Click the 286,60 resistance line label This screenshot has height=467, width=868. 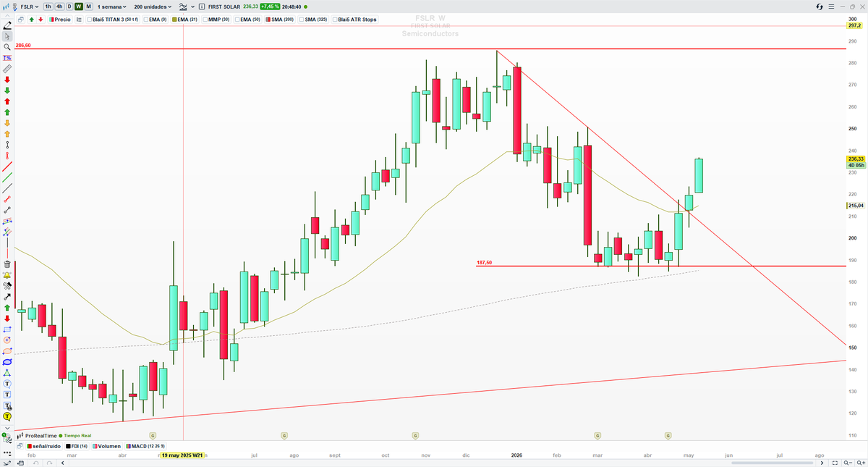coord(23,45)
